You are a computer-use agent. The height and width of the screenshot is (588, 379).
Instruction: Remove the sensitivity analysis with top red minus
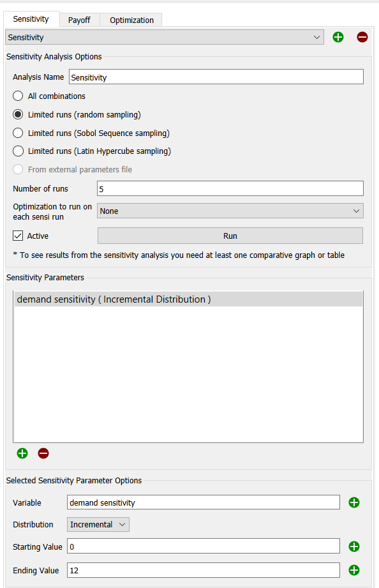click(362, 37)
